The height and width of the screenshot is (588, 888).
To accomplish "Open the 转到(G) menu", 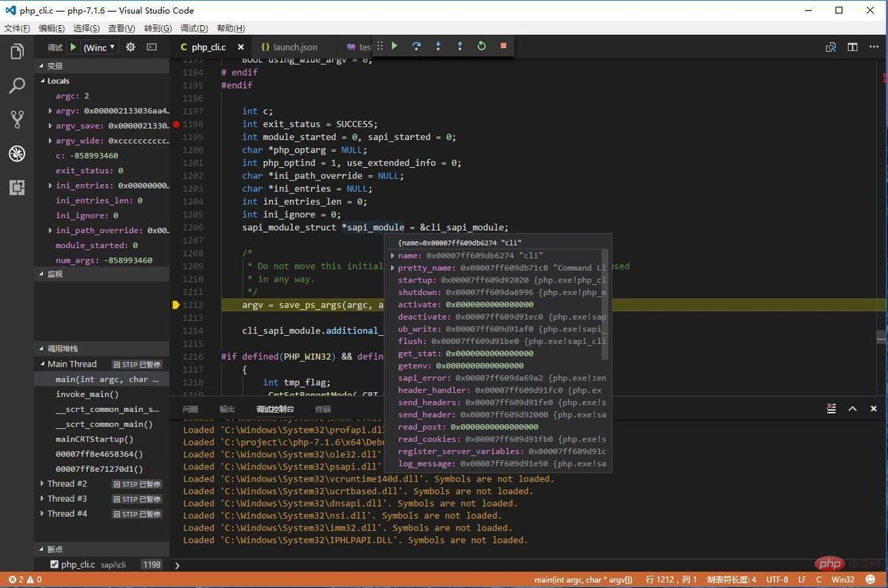I will pyautogui.click(x=158, y=28).
